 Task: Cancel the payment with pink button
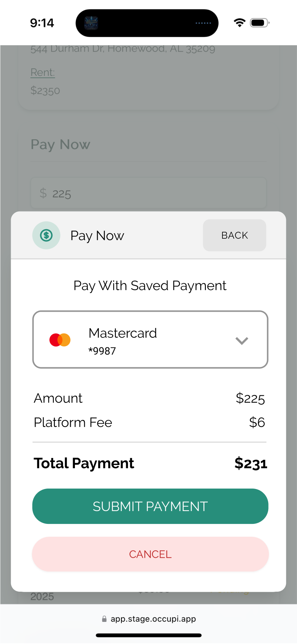150,554
